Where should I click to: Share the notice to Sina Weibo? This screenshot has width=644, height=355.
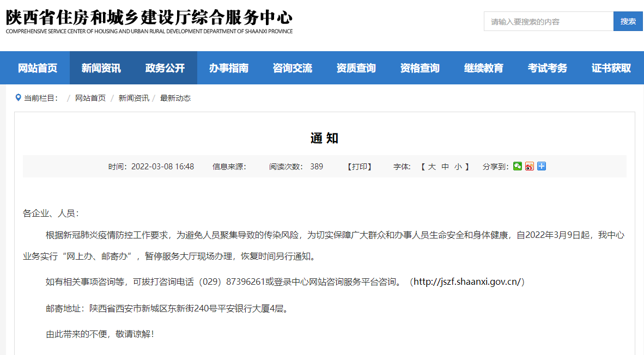530,166
